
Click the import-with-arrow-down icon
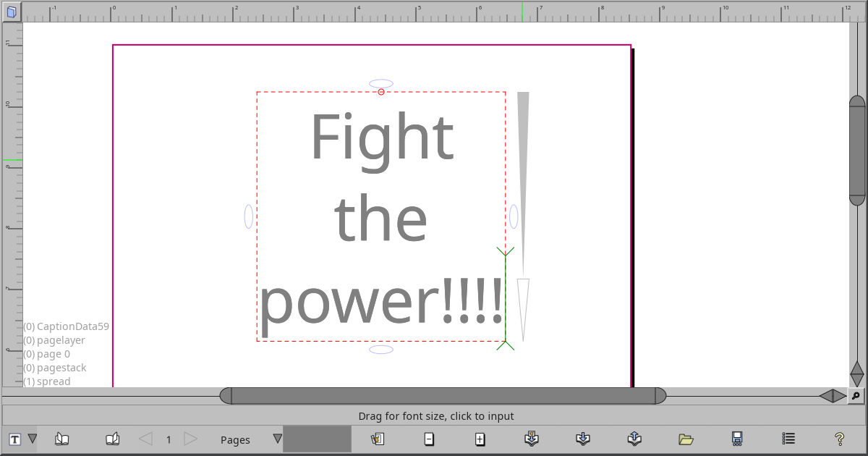coord(582,439)
